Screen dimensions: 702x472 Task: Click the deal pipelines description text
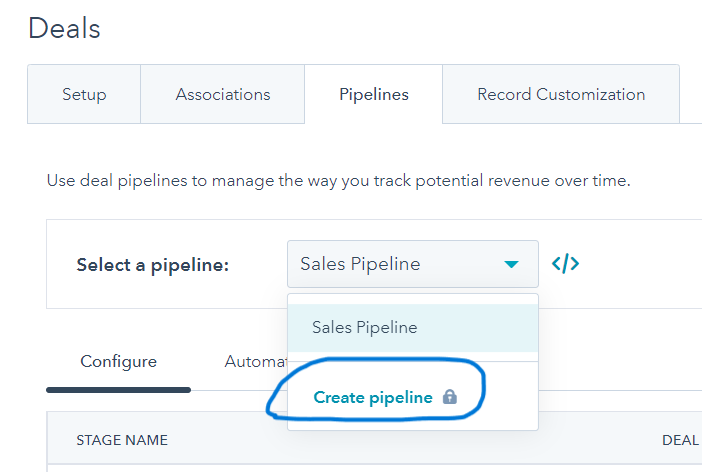coord(338,182)
